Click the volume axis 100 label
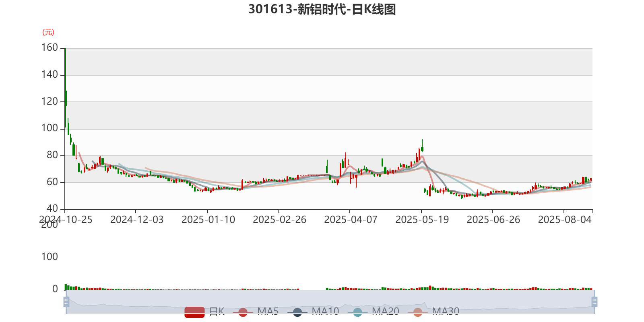The height and width of the screenshot is (322, 644). tap(50, 257)
